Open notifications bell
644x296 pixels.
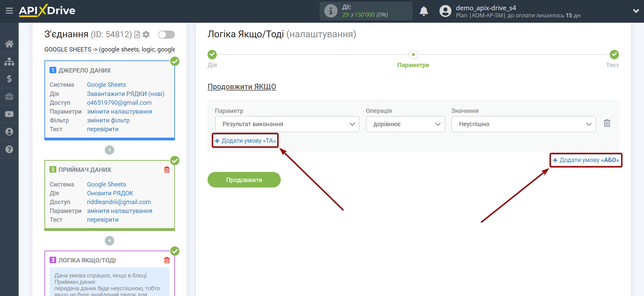(x=424, y=11)
